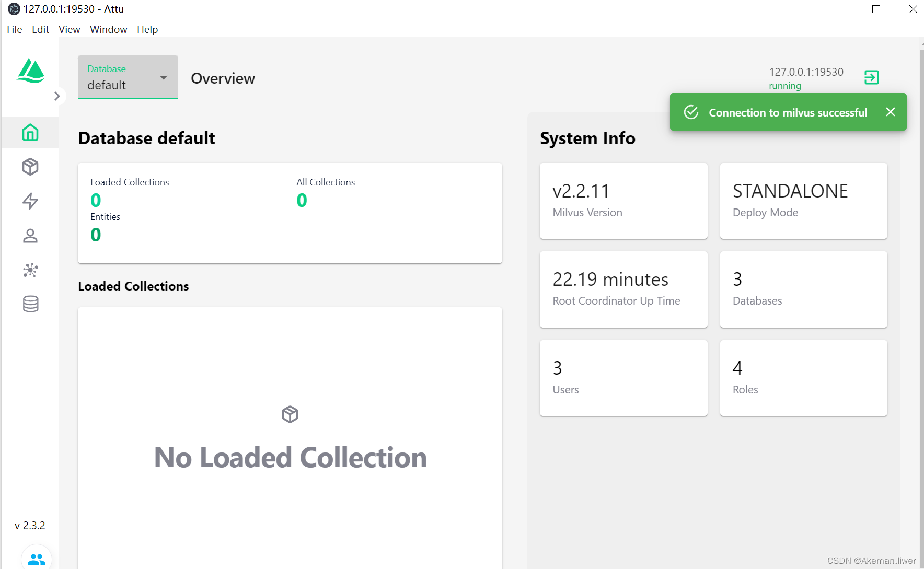Viewport: 924px width, 569px height.
Task: Open the Window menu
Action: coord(109,29)
